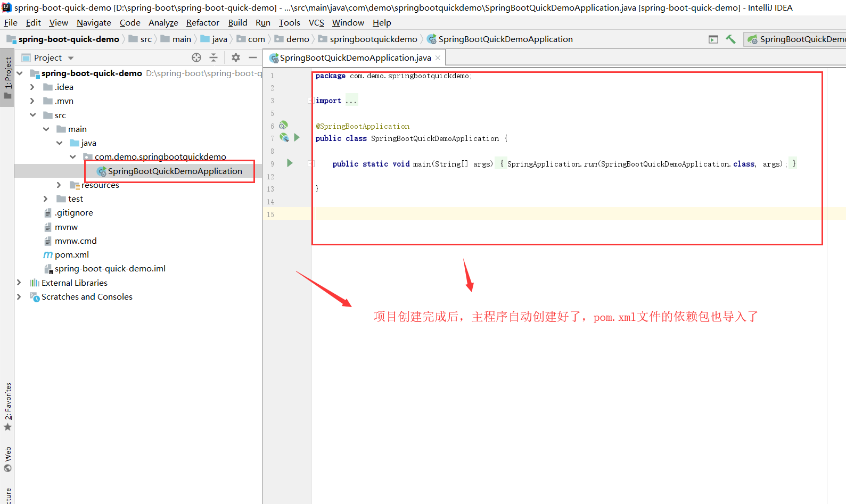Close the SpringBootQuickDemoApplication.java editor tab
The image size is (846, 504).
(438, 57)
